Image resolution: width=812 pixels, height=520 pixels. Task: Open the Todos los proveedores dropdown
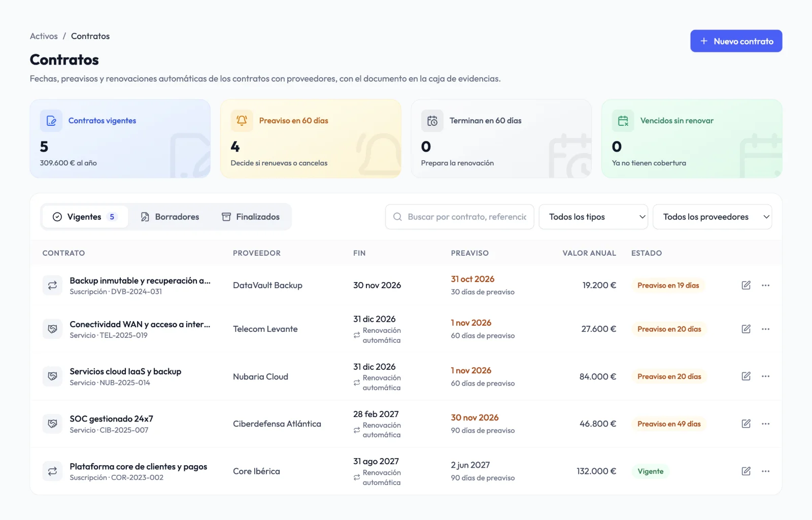[712, 217]
